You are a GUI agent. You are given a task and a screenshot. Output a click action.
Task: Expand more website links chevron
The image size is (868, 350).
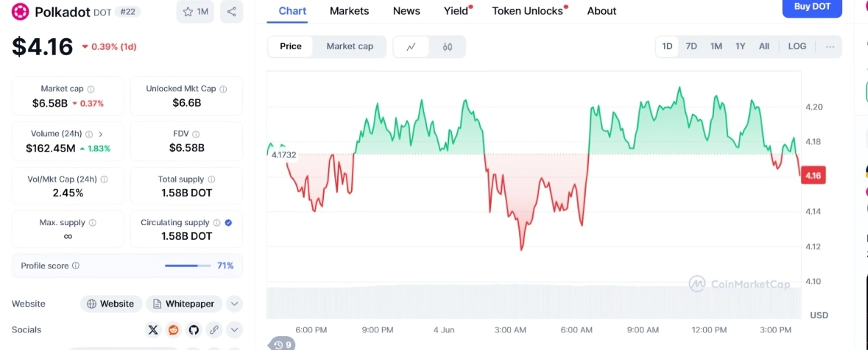tap(234, 304)
